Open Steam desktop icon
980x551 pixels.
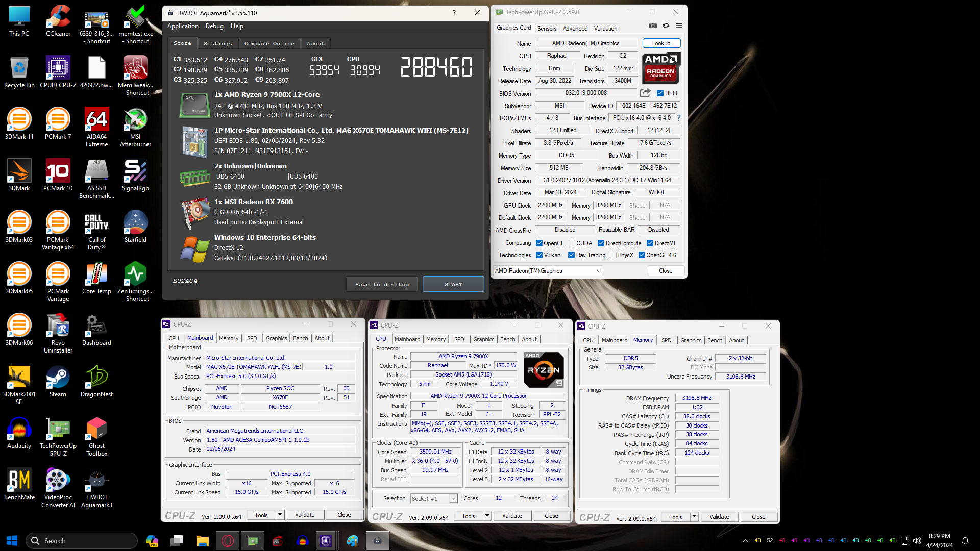tap(58, 381)
